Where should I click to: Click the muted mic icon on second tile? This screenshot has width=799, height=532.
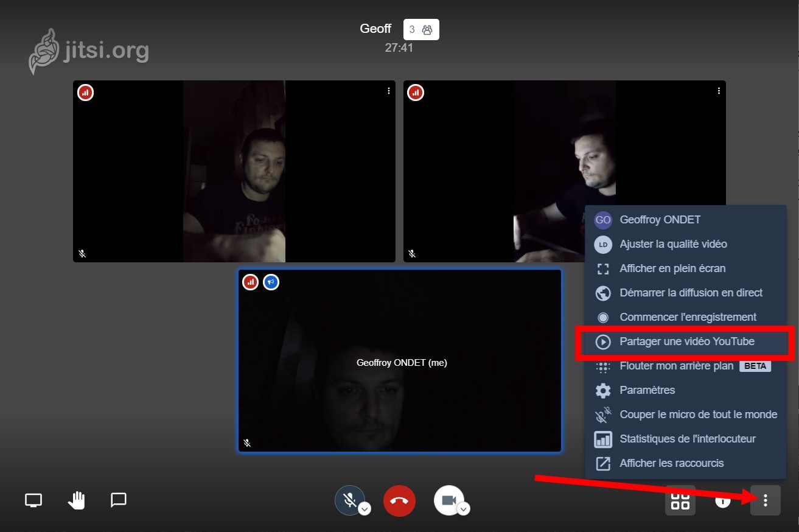412,253
